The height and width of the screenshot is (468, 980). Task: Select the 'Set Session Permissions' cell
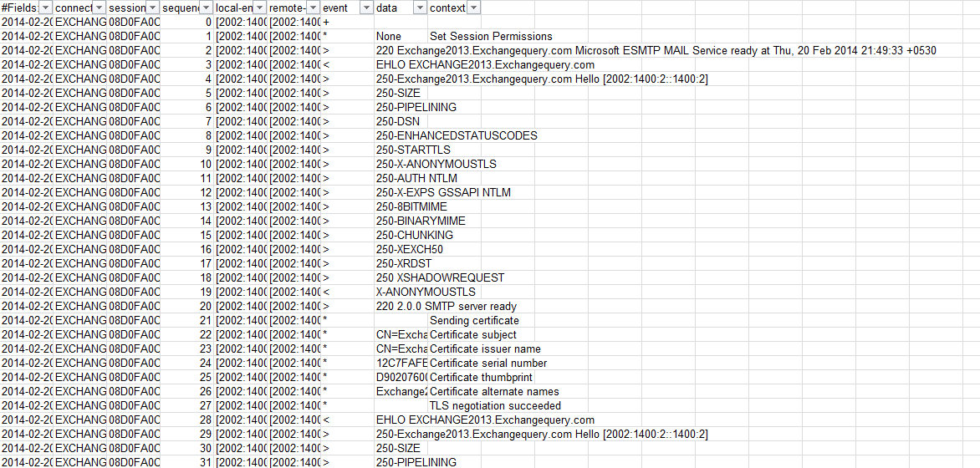click(x=491, y=36)
